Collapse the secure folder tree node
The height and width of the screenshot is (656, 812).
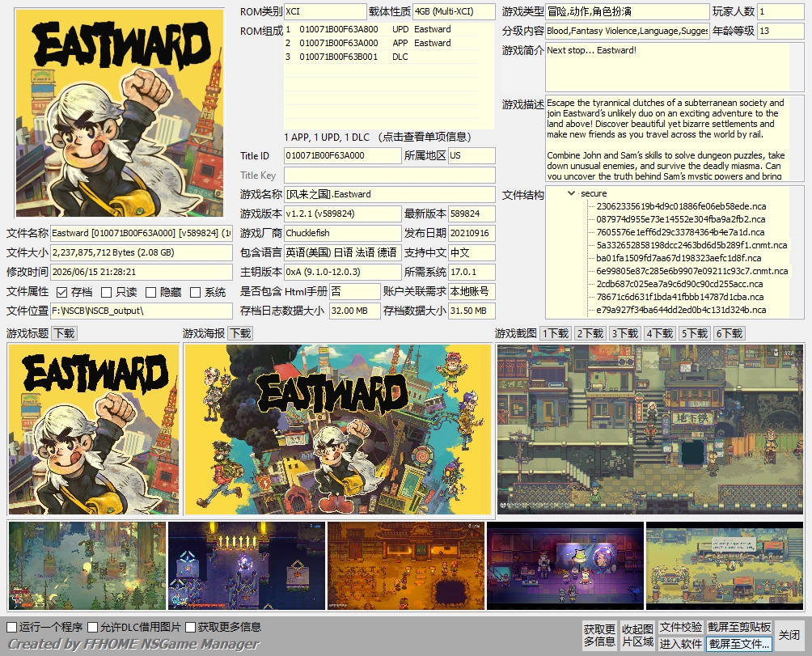(x=571, y=193)
